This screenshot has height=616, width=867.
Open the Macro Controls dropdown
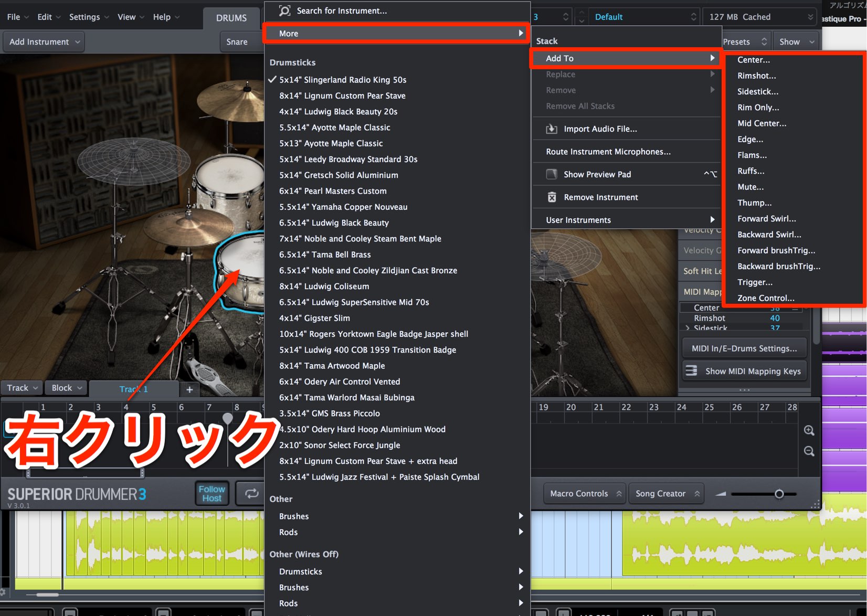tap(585, 493)
